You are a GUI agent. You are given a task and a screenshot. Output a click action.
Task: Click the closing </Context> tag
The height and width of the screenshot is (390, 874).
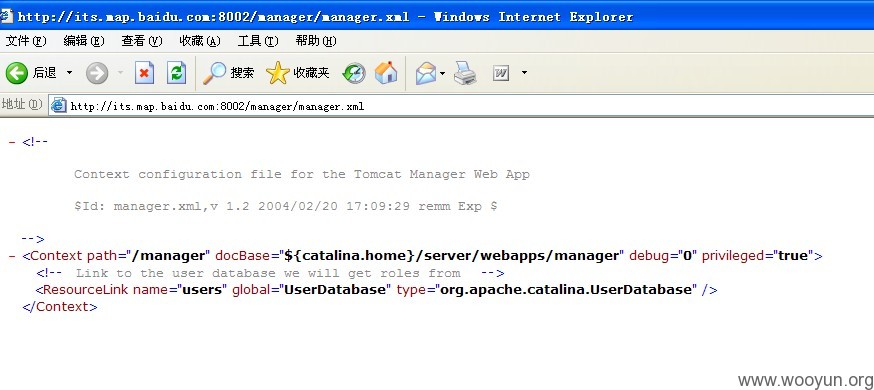point(60,307)
